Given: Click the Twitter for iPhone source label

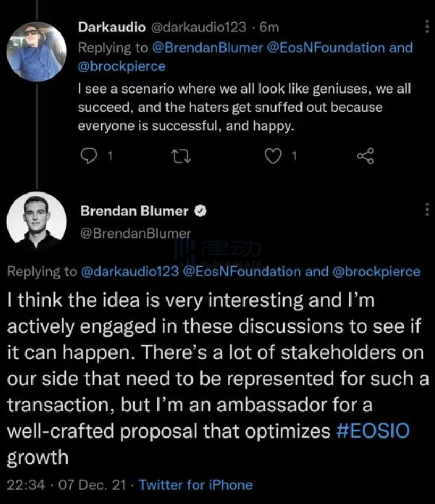Looking at the screenshot, I should point(196,485).
